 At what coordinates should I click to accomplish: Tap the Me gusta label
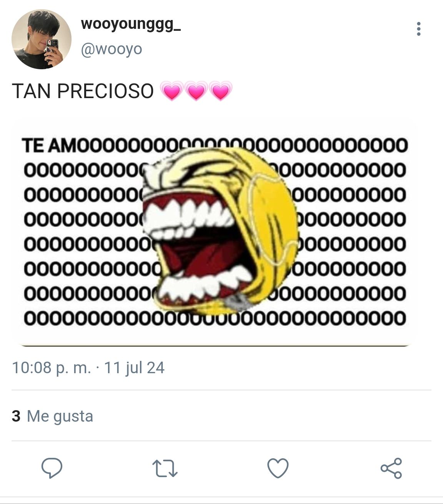coord(60,417)
